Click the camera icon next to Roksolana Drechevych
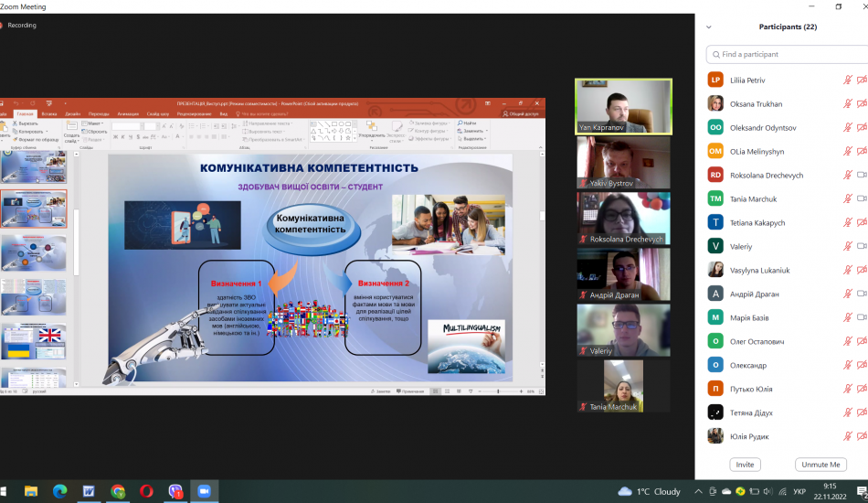This screenshot has width=868, height=503. tap(862, 176)
